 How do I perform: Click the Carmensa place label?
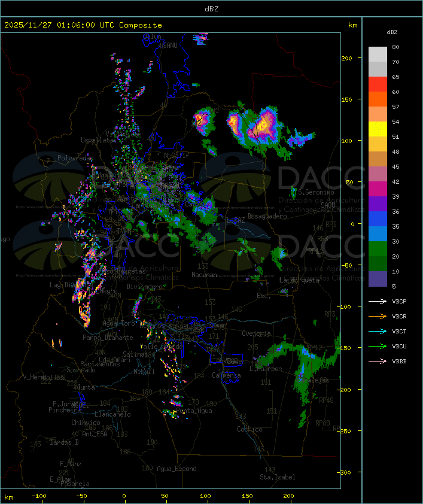tap(226, 375)
